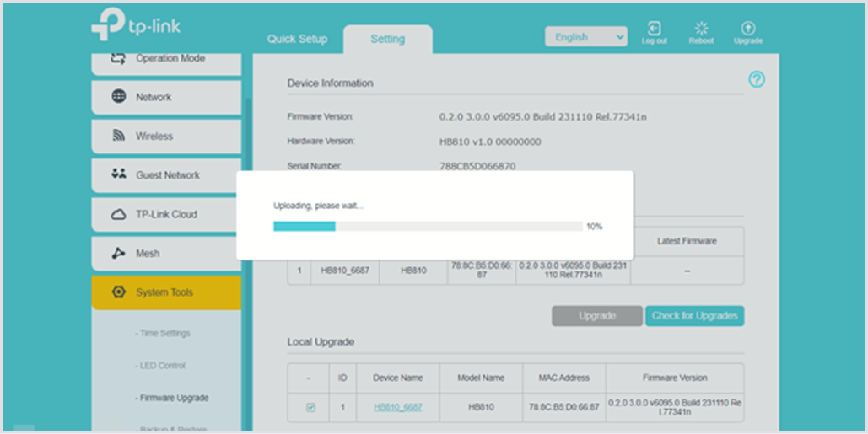Click the TP-Link logo
The width and height of the screenshot is (868, 434).
click(x=136, y=25)
